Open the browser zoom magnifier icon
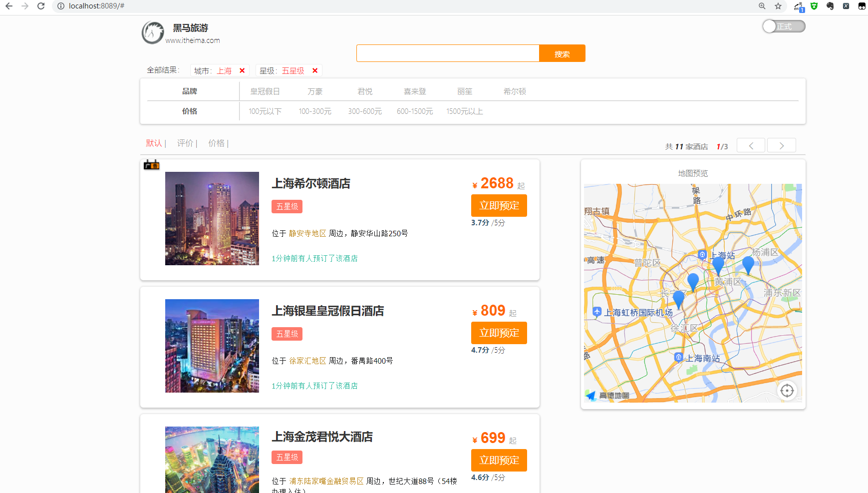This screenshot has width=868, height=493. (x=762, y=6)
